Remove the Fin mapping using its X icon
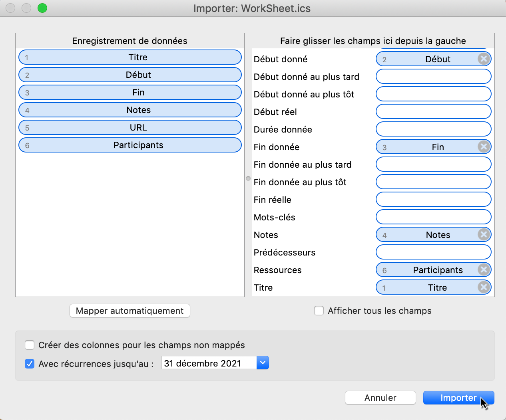Screen dimensions: 506x420 coord(484,147)
